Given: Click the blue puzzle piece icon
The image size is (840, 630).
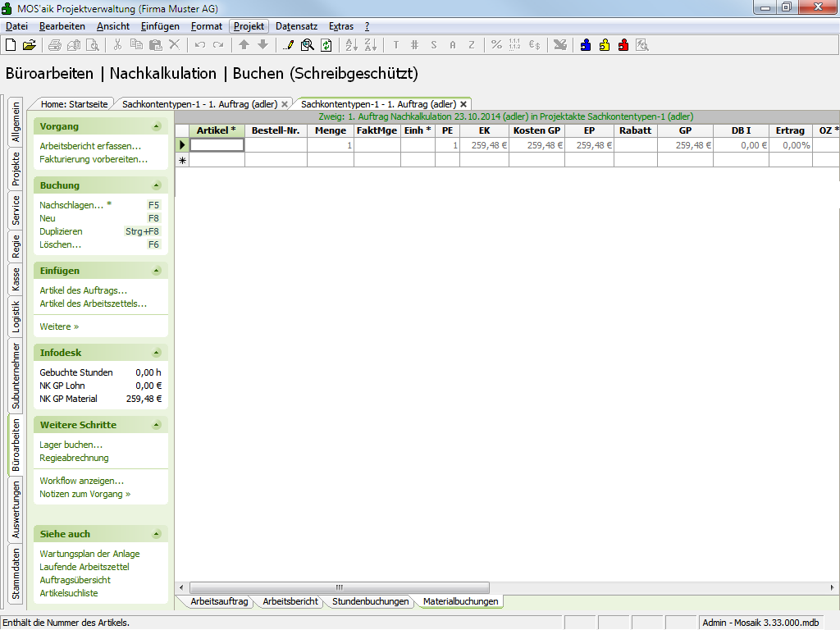Looking at the screenshot, I should [x=585, y=45].
